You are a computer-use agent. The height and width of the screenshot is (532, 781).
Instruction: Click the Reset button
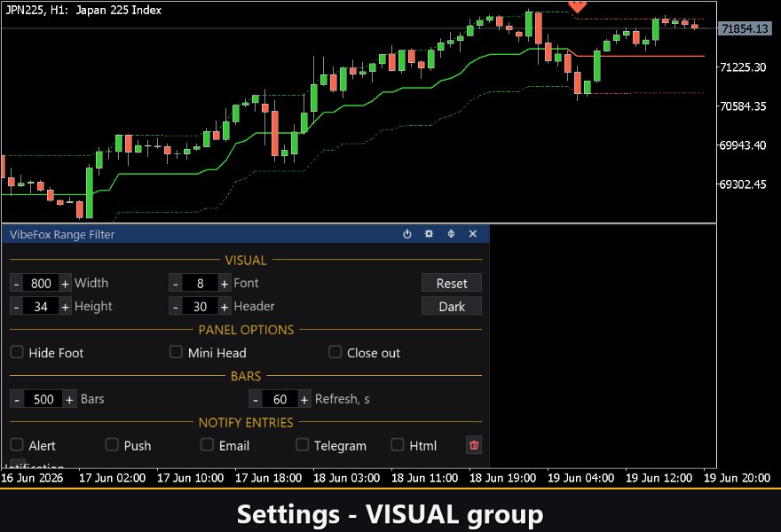[451, 283]
